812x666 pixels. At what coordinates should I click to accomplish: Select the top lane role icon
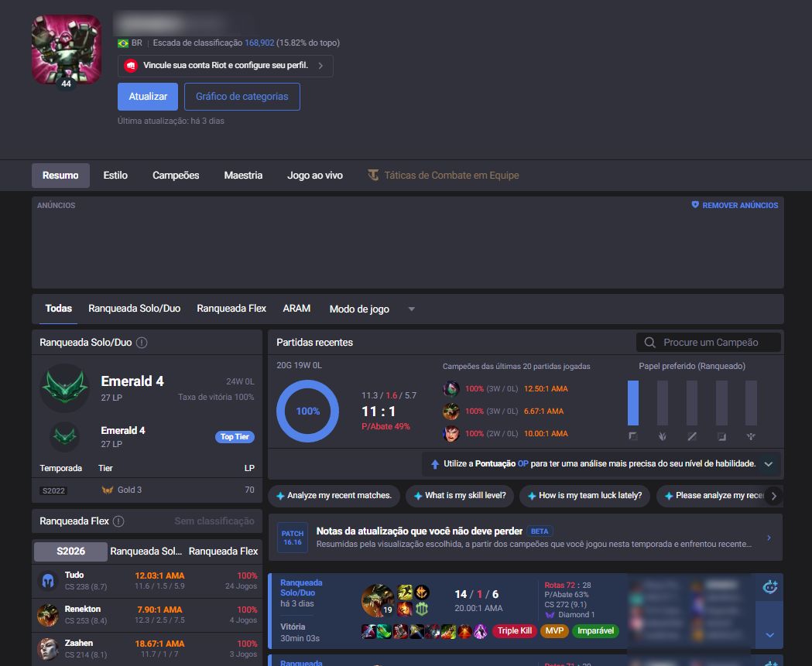click(x=633, y=436)
